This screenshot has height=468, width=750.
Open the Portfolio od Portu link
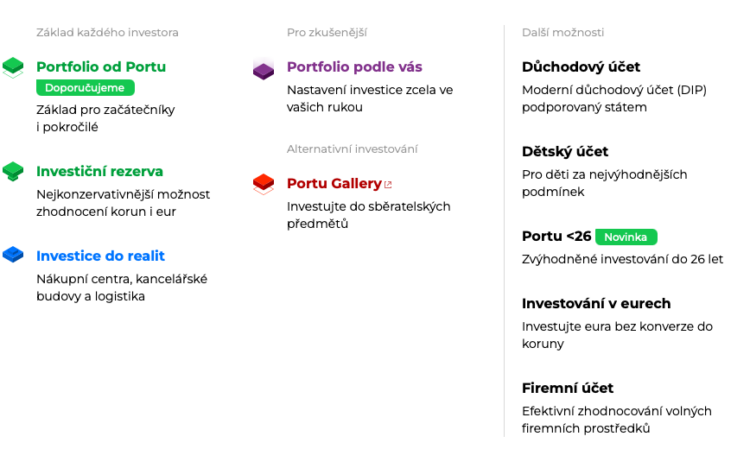coord(101,67)
